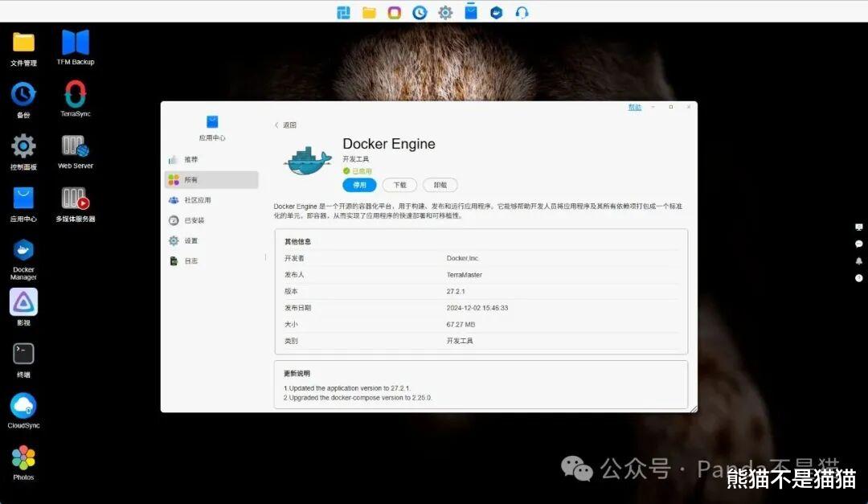Show notifications via bell icon on right edge
The height and width of the screenshot is (504, 868).
coord(858,261)
